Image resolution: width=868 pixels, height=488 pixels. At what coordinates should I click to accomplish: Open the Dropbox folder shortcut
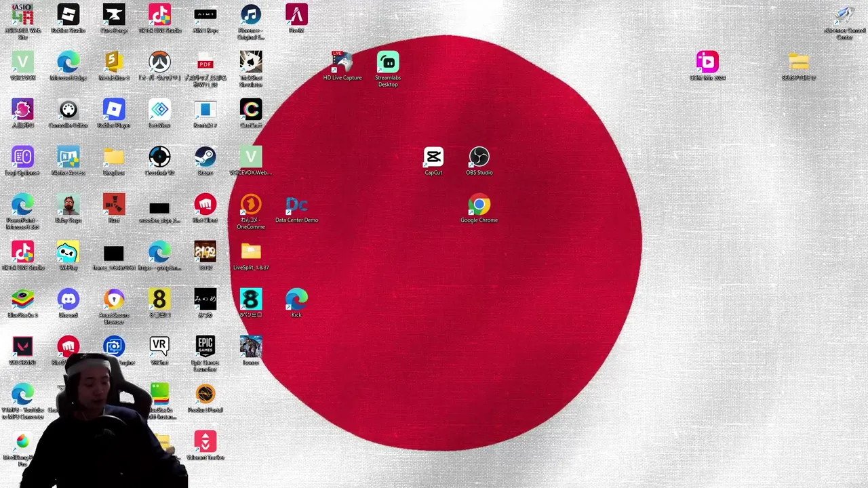point(114,157)
